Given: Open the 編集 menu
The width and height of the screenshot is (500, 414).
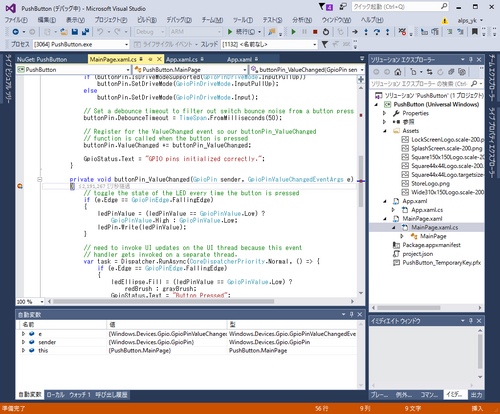Looking at the screenshot, I should pos(47,20).
